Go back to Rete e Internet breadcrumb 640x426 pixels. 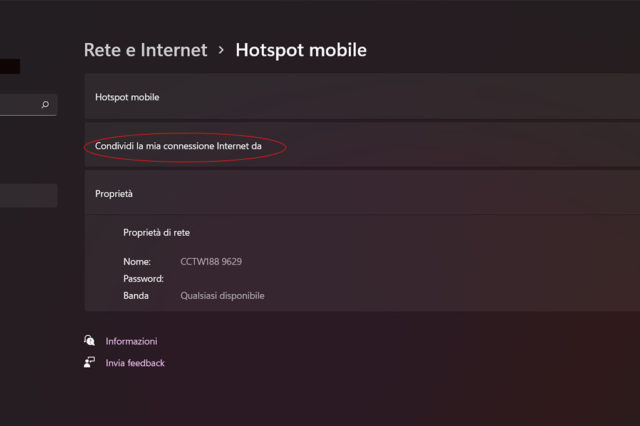pyautogui.click(x=145, y=50)
